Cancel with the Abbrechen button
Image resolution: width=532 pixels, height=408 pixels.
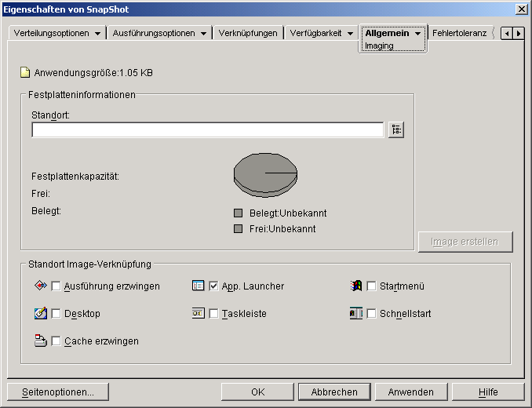(334, 392)
